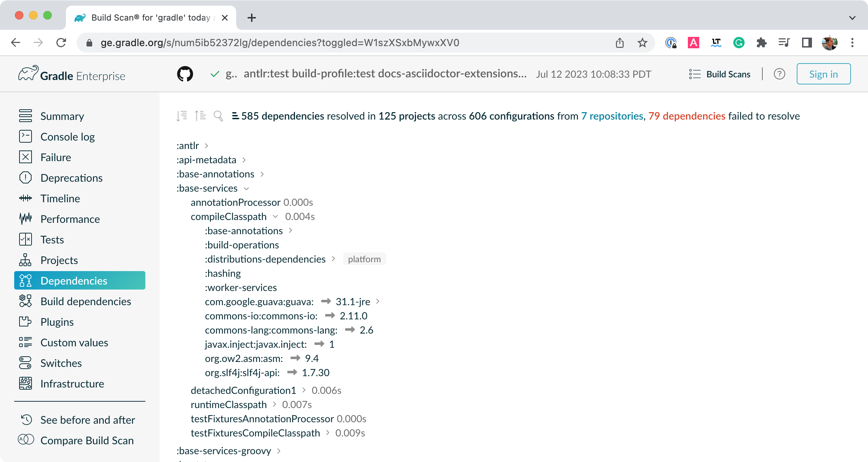Click the Timeline navigation icon

[x=25, y=199]
